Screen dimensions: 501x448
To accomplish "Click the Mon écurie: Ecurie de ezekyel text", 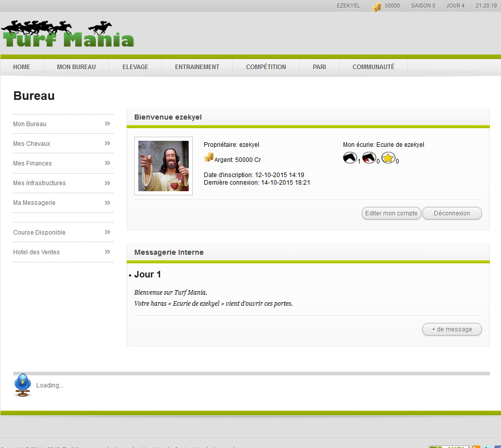I will (383, 145).
